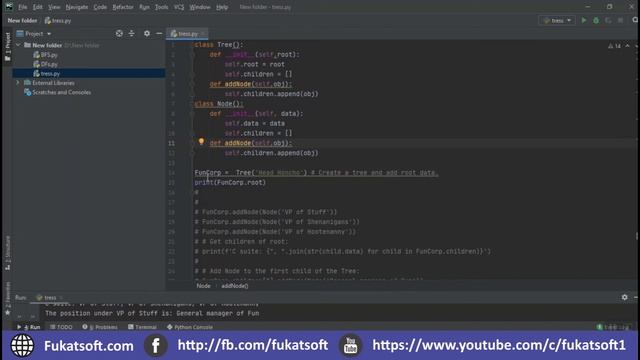Select DFS.py in project tree
The image size is (640, 360).
tap(45, 64)
